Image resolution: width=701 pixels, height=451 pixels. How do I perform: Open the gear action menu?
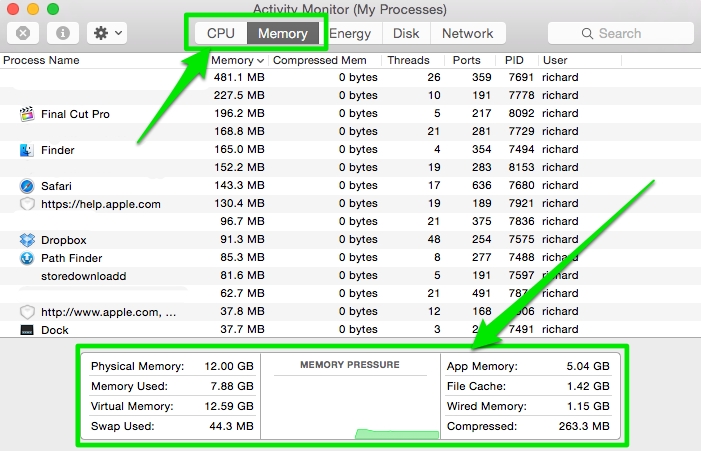(x=107, y=33)
